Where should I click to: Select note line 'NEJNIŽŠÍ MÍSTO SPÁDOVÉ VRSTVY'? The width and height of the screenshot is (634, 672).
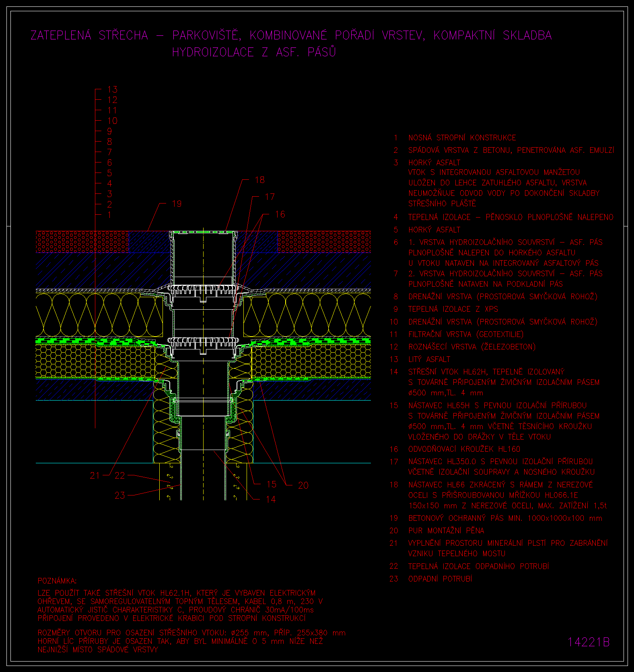(98, 649)
